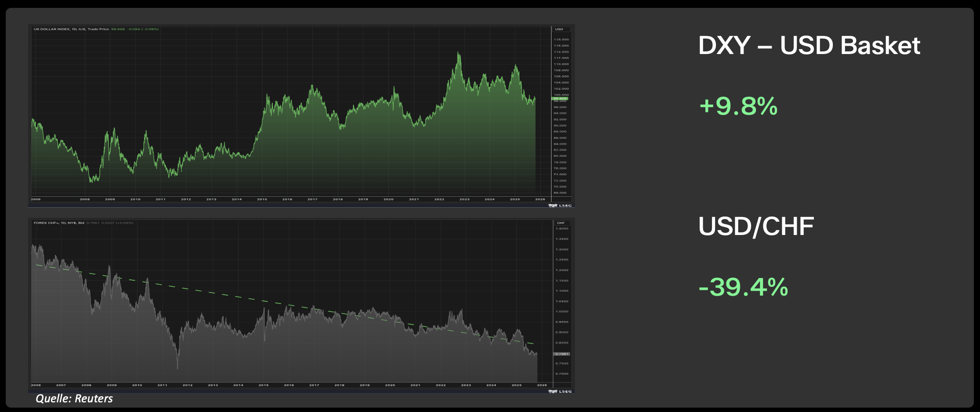Select the USD/CHF heading

(756, 226)
